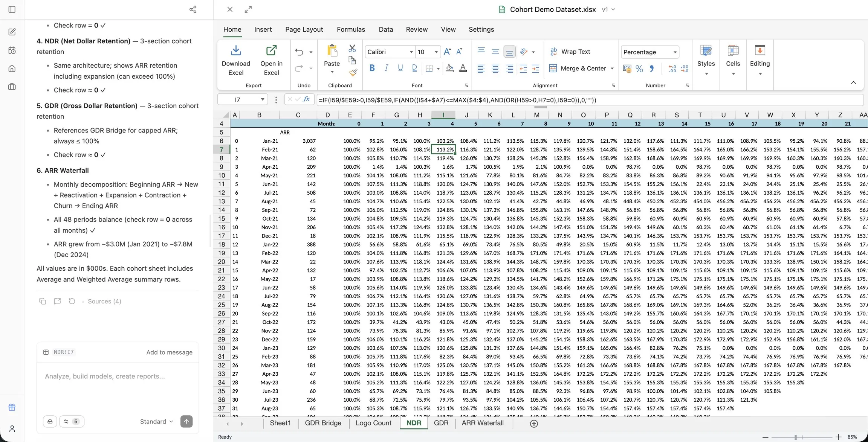
Task: Click the copy response icon
Action: click(x=43, y=301)
